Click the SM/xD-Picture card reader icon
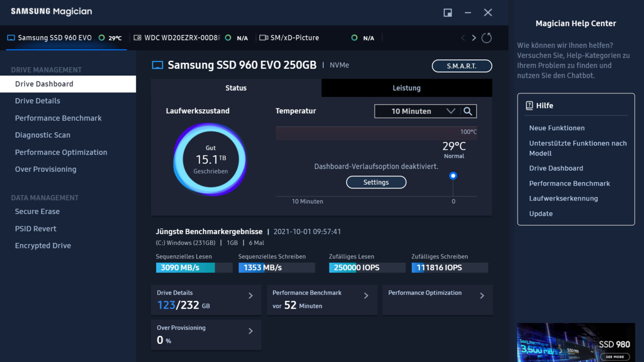644x362 pixels. pos(264,37)
